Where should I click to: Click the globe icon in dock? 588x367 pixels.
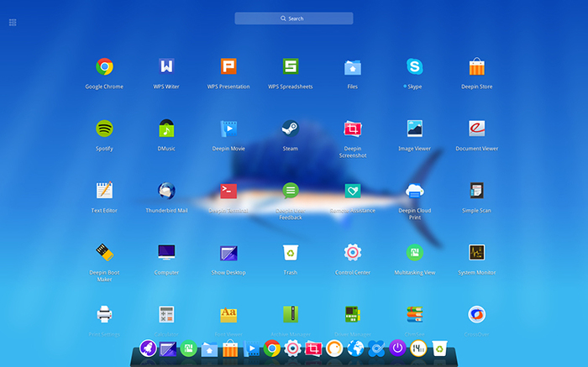coord(355,349)
